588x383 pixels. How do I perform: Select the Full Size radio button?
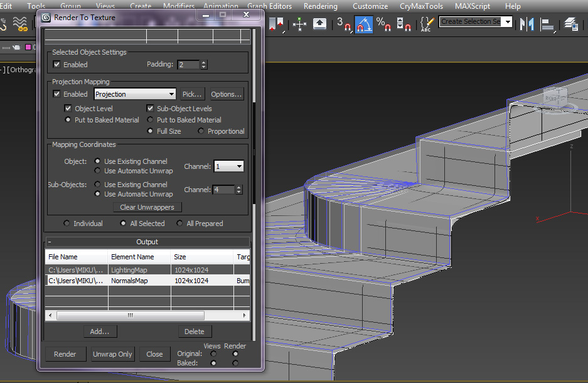point(150,131)
